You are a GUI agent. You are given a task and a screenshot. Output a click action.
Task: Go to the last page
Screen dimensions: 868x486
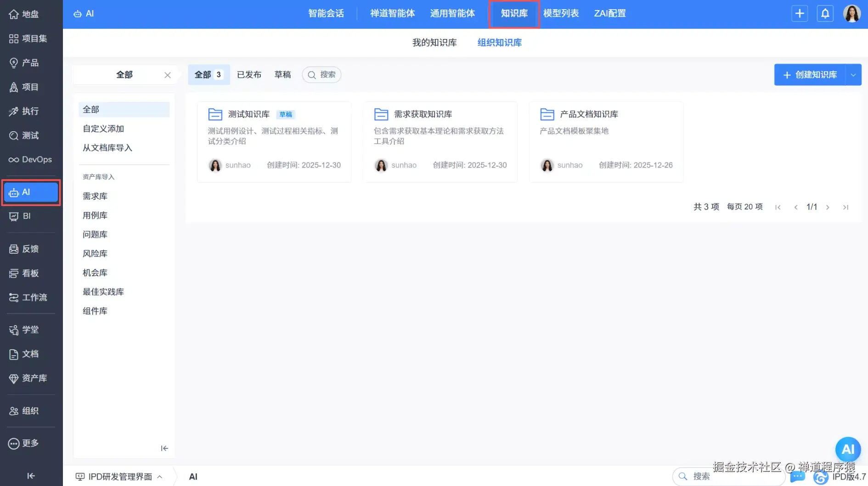tap(845, 207)
